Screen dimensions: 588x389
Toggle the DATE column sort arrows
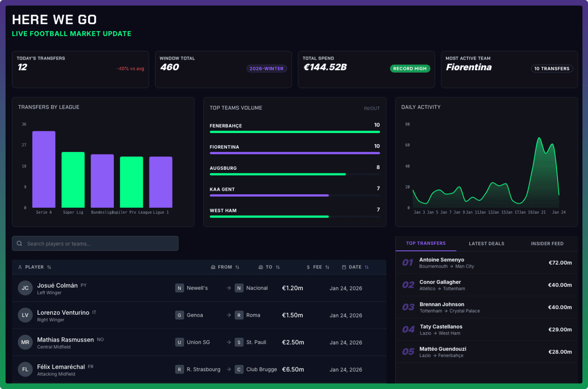click(367, 267)
